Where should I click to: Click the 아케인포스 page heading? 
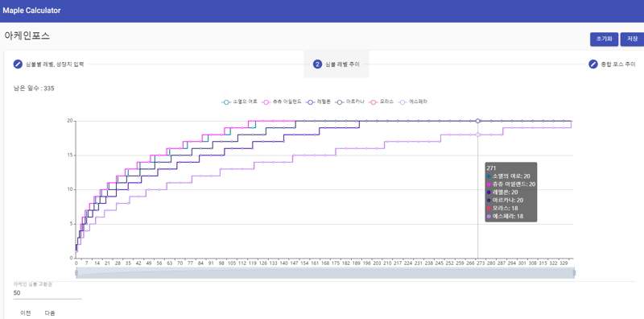click(x=27, y=35)
